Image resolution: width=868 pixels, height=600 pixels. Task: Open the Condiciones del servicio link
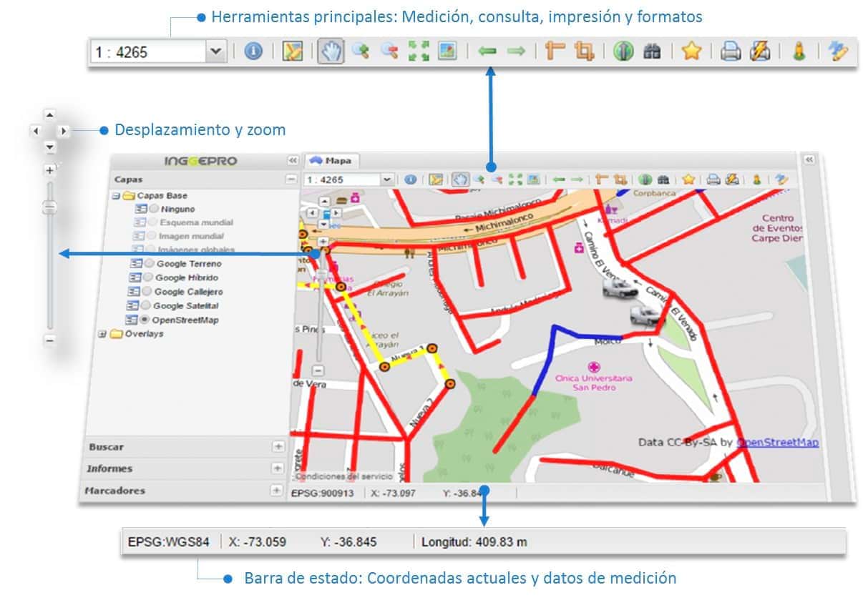point(343,476)
